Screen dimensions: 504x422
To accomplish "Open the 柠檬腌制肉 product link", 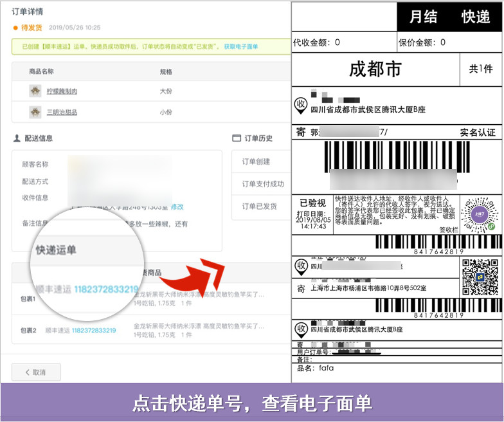I will [62, 91].
